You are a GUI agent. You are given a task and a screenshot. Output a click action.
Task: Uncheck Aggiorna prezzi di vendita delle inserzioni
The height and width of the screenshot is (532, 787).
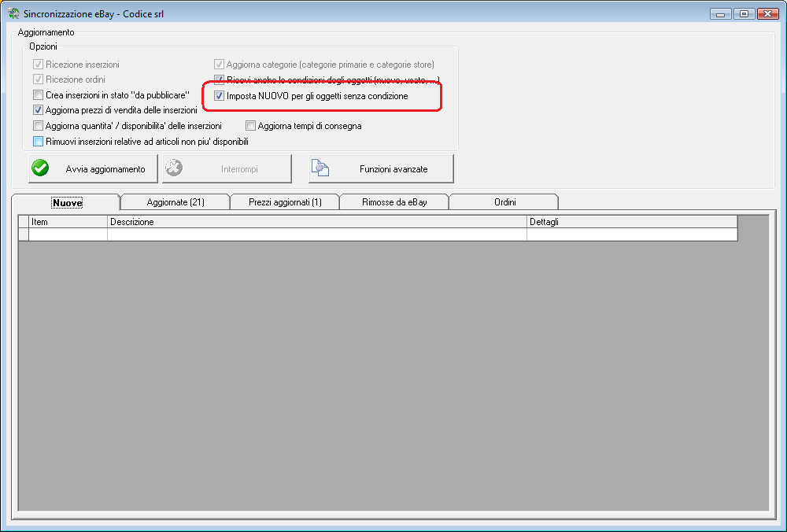[38, 110]
